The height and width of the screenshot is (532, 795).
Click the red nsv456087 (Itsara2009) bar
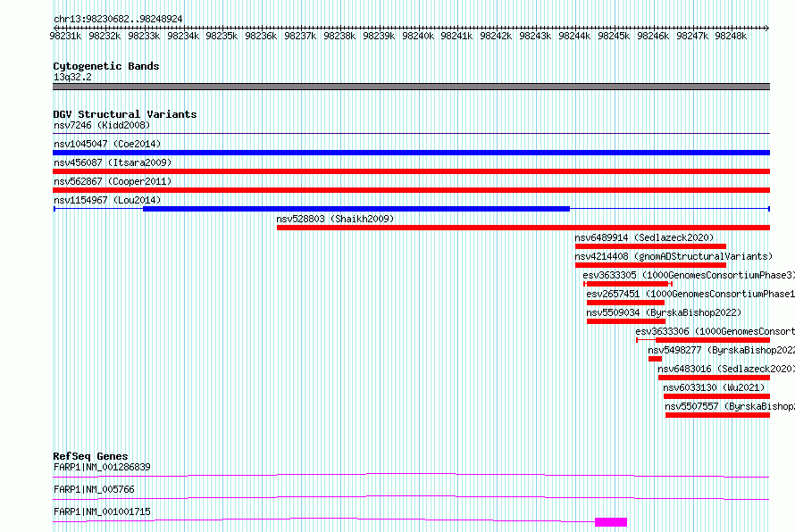pos(411,171)
